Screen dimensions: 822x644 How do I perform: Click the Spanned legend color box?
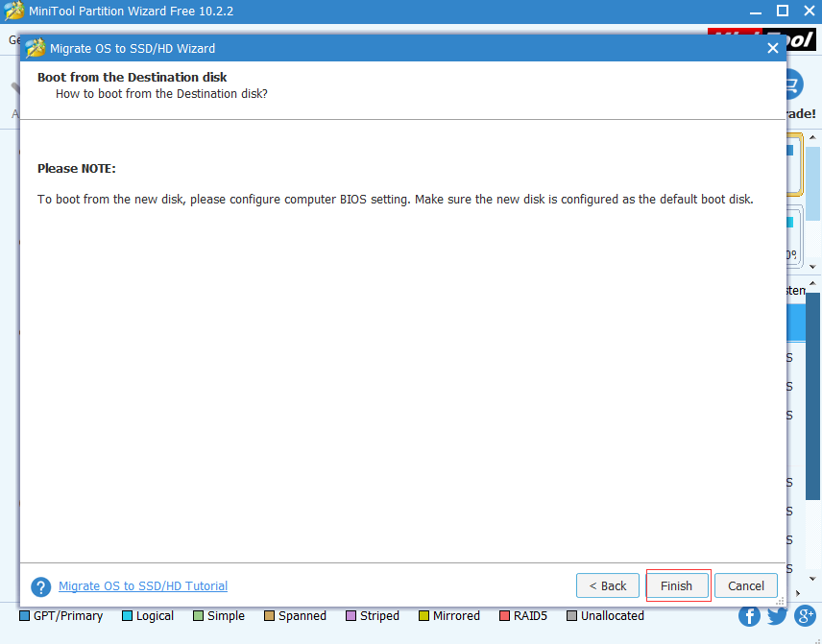tap(270, 616)
